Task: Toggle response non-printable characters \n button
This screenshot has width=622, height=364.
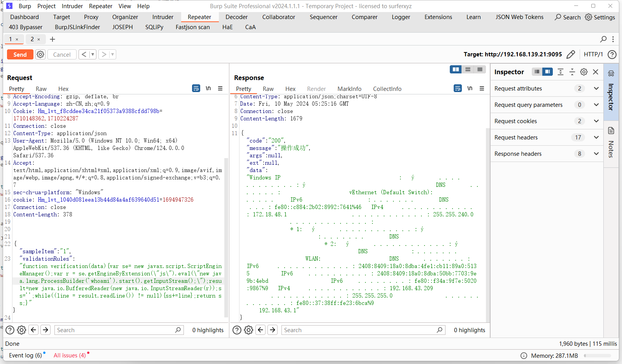Action: click(x=470, y=89)
